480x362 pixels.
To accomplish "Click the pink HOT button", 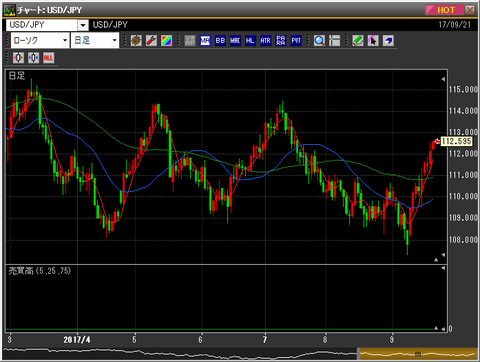I will (x=444, y=10).
